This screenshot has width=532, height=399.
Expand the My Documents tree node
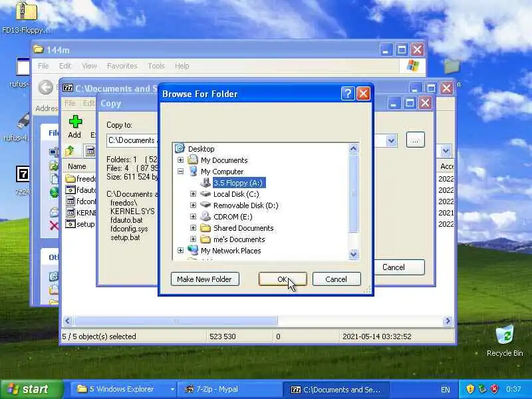coord(180,160)
